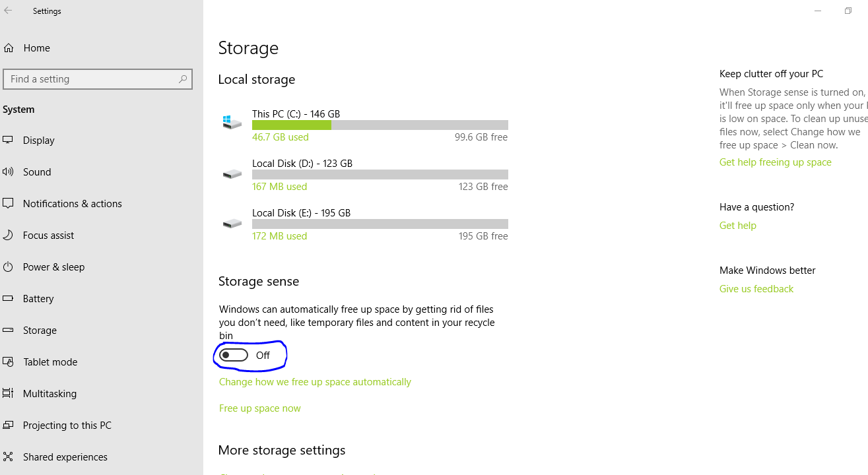Open the Storage settings section
Viewport: 868px width, 475px height.
tap(9, 330)
